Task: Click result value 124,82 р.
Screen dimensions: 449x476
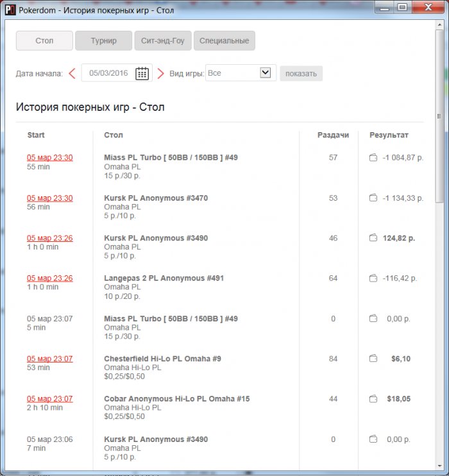Action: click(399, 238)
